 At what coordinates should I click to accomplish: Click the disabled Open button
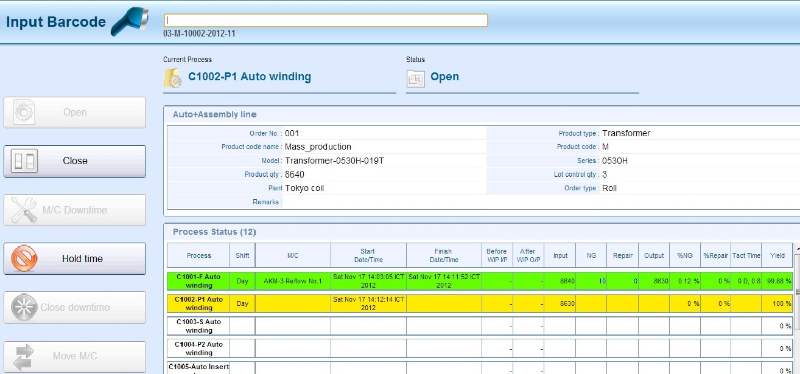pos(74,112)
